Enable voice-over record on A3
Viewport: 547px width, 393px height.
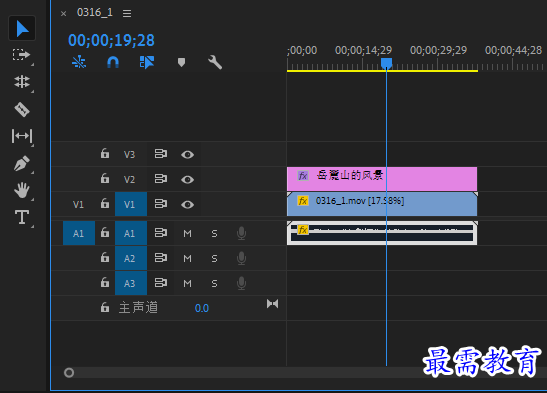click(241, 283)
